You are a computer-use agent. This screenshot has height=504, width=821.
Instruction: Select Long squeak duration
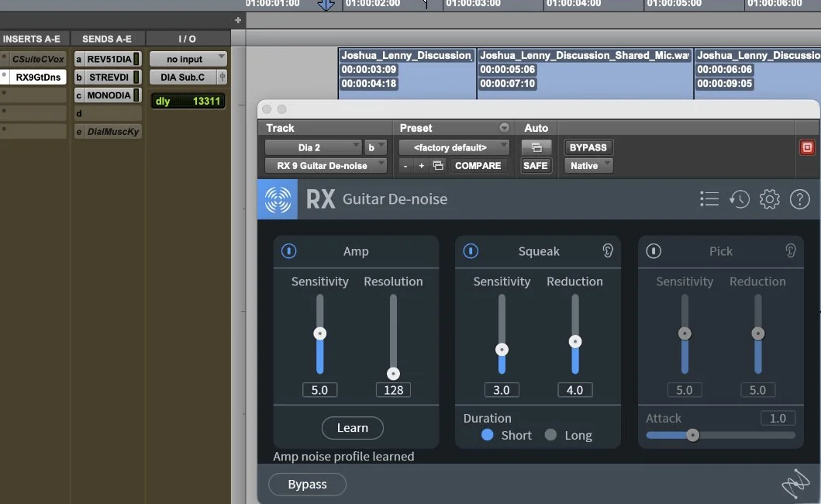point(550,435)
